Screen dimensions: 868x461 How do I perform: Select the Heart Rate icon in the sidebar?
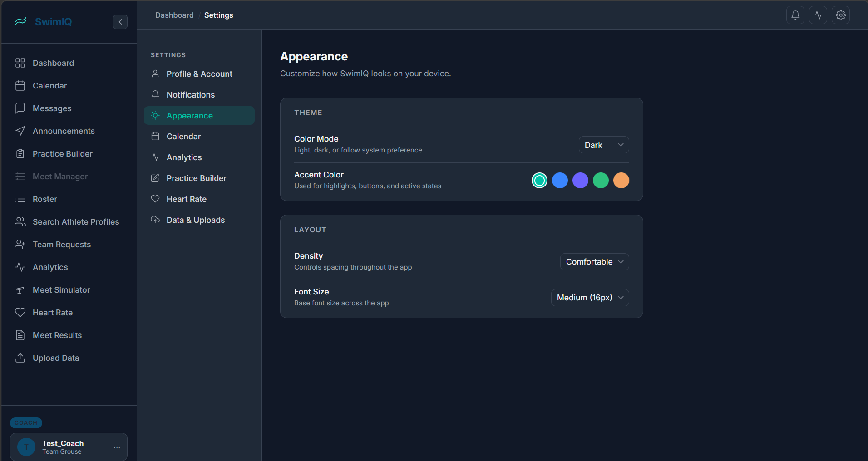coord(20,312)
